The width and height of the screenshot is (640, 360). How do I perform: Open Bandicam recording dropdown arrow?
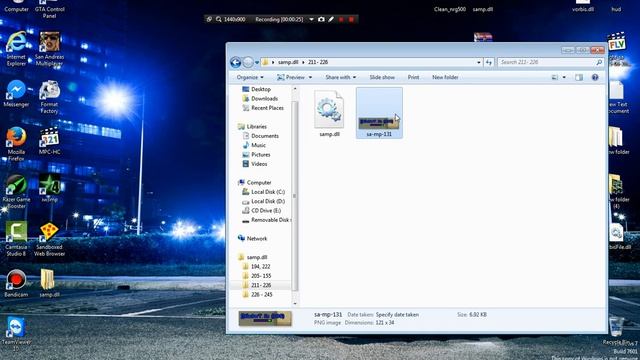[311, 19]
